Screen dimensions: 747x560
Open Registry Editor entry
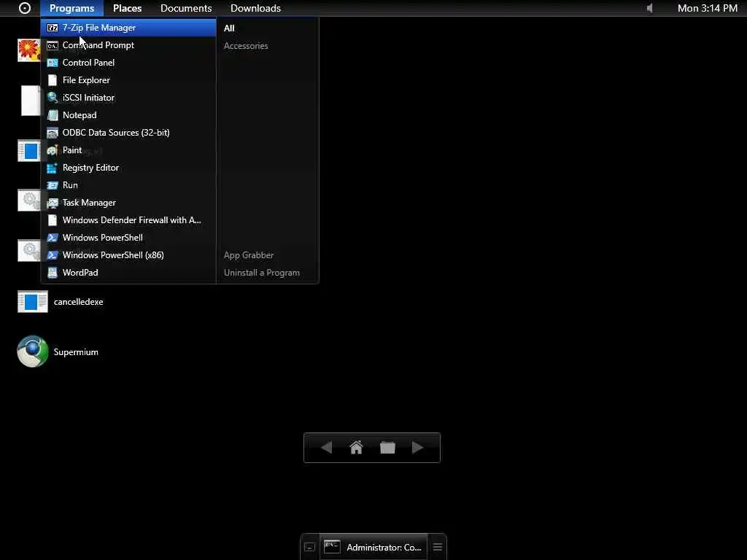(128, 168)
